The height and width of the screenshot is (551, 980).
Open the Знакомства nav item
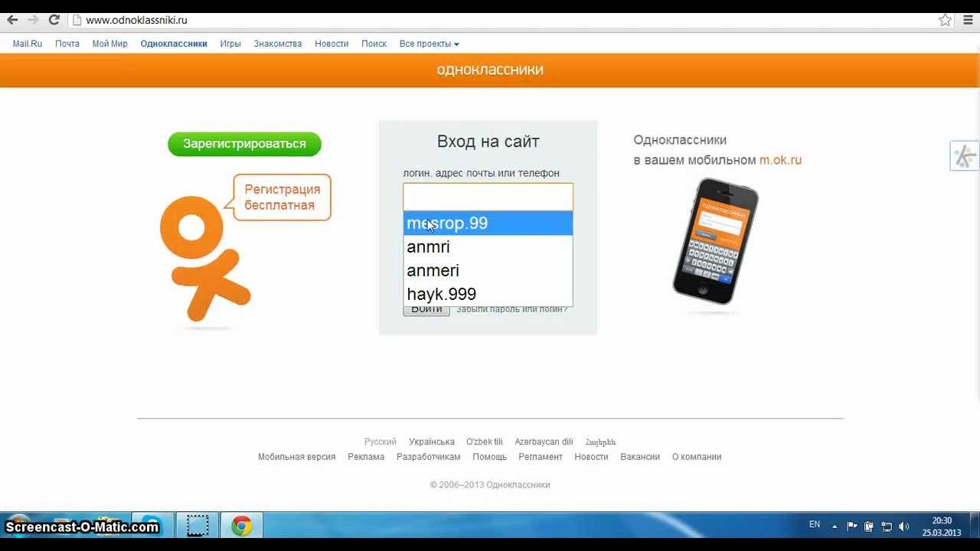pos(278,44)
